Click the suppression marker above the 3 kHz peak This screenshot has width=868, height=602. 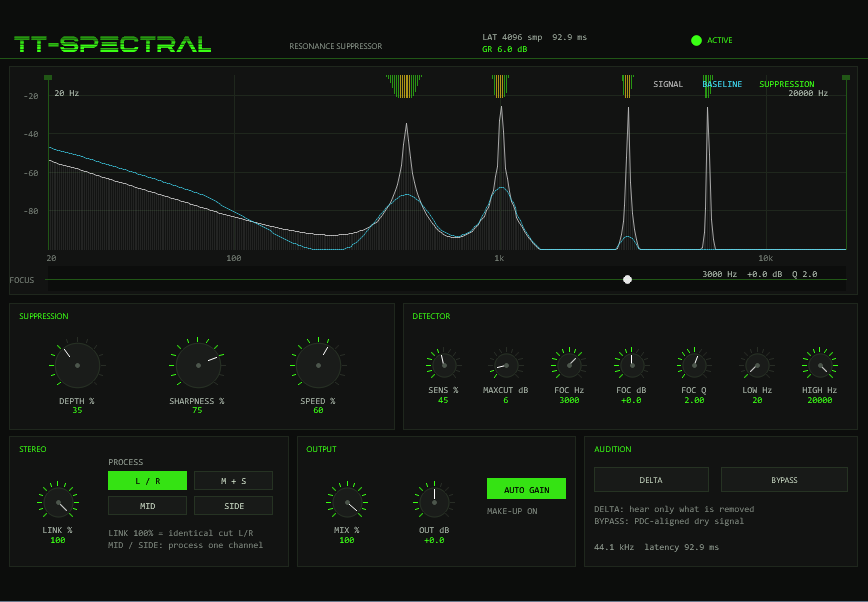click(628, 86)
